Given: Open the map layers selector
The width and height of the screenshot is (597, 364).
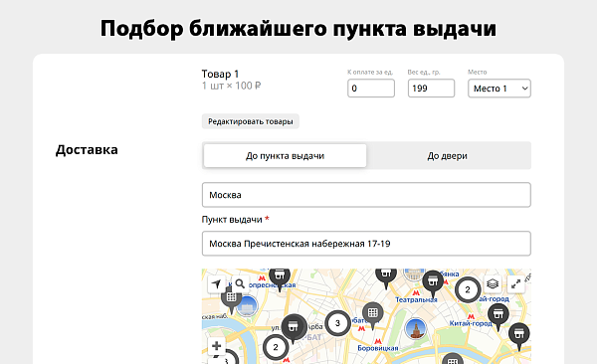Looking at the screenshot, I should coord(493,284).
